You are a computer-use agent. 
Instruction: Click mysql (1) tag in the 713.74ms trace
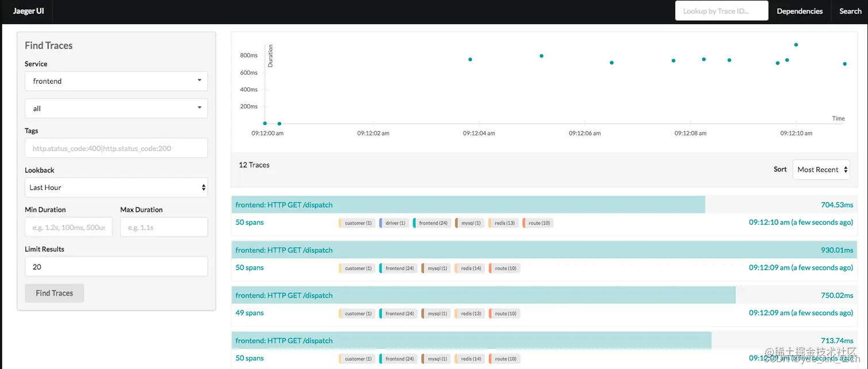point(435,359)
